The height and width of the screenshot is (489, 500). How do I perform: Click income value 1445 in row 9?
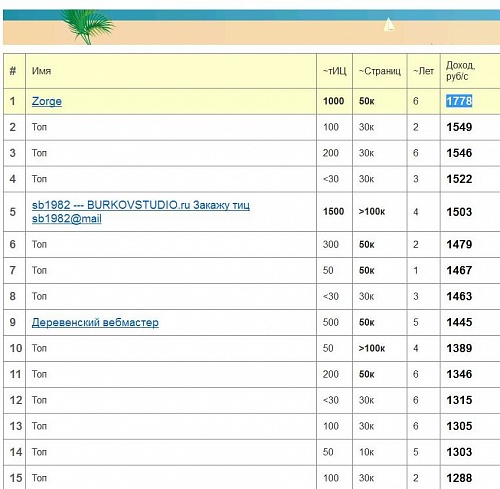(x=459, y=322)
